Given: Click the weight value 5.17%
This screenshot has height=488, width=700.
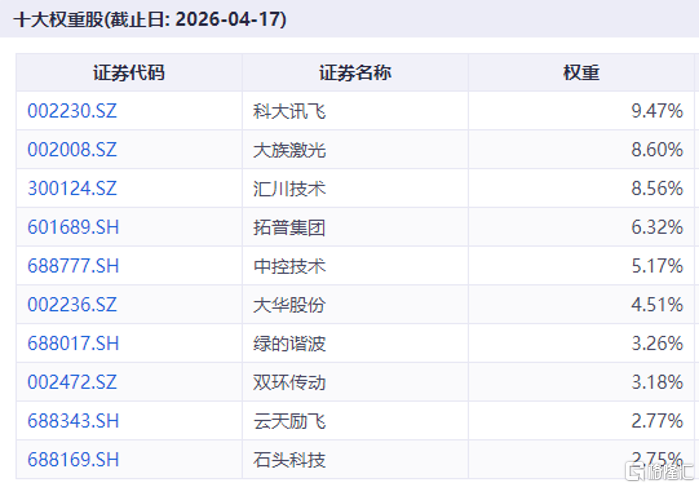Looking at the screenshot, I should click(657, 266).
